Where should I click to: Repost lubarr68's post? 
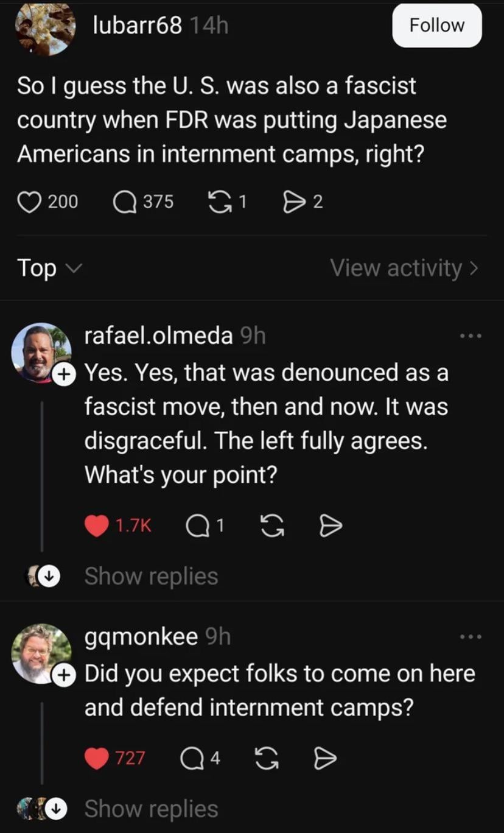[219, 202]
